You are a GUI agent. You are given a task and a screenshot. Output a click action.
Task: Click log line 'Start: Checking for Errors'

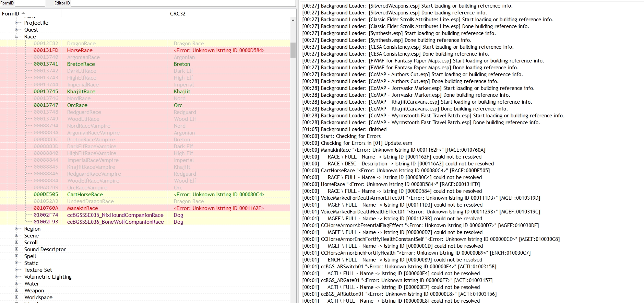(x=341, y=136)
